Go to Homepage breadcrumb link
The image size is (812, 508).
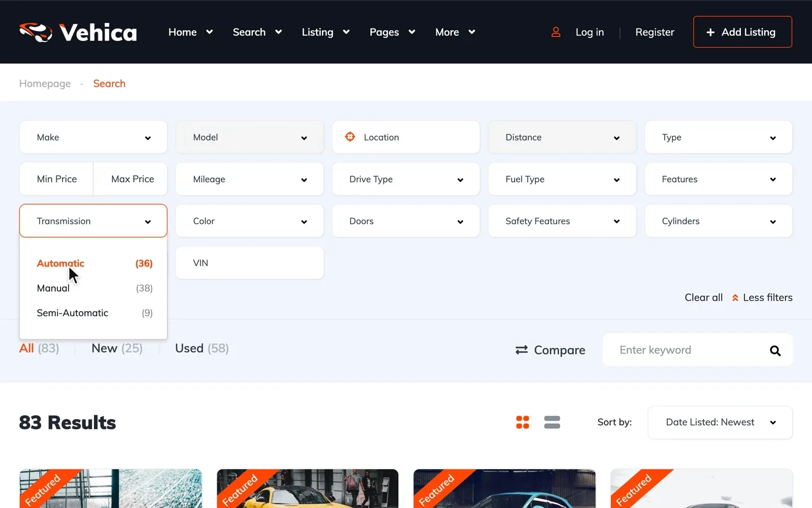coord(45,83)
